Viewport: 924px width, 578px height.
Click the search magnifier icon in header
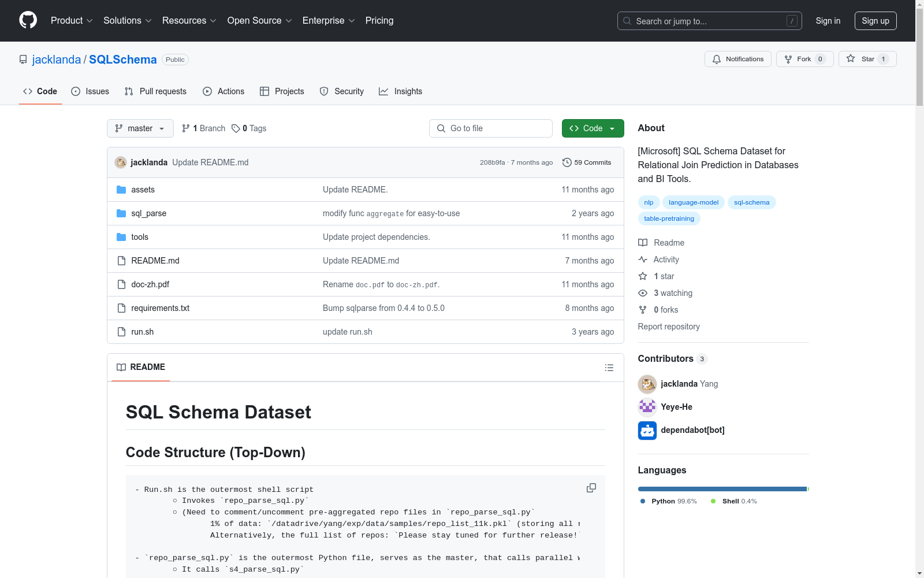(627, 21)
